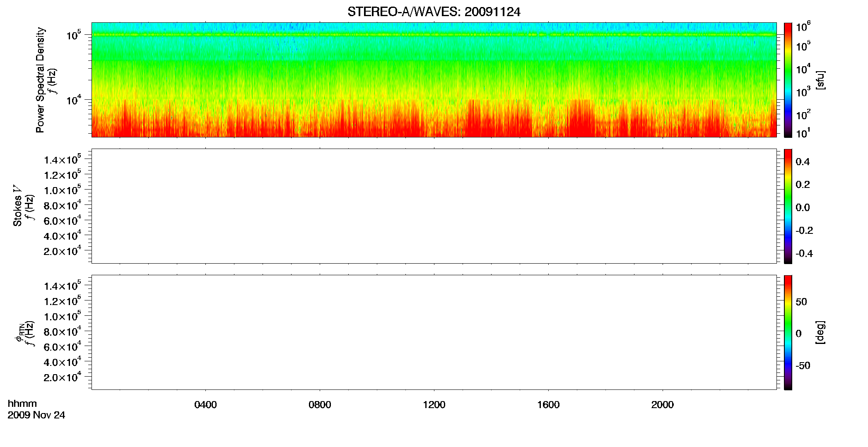
Task: Click the power spectral density color bar
Action: tap(788, 80)
